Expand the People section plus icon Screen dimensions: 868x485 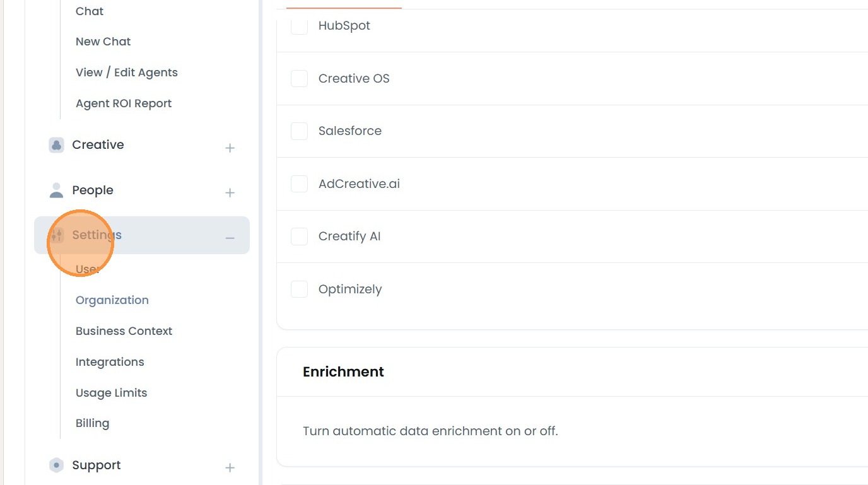click(230, 193)
